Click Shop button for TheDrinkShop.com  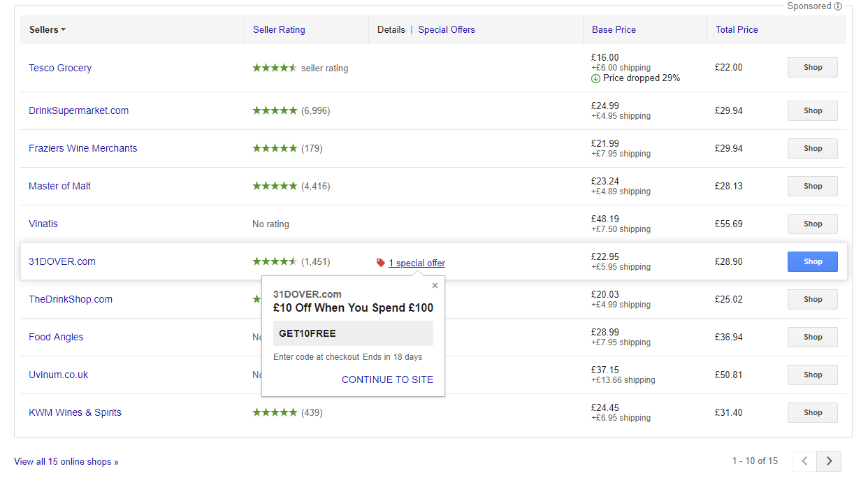[813, 299]
